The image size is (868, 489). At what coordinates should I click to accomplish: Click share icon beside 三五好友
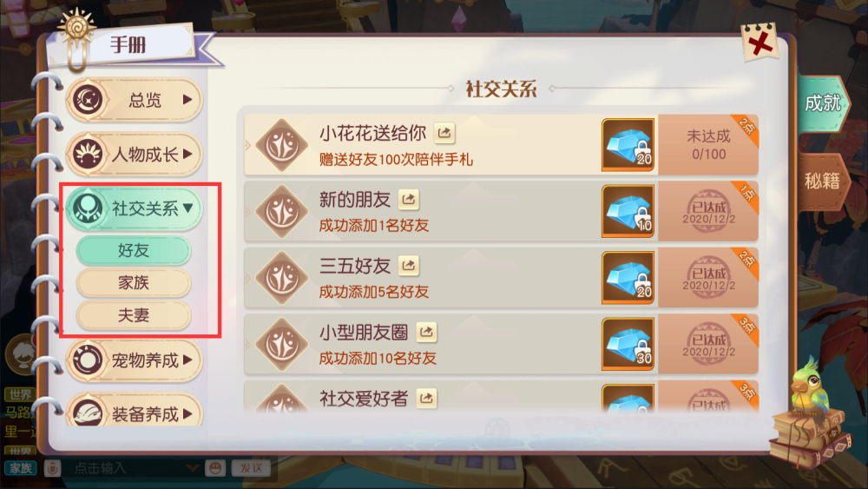click(409, 266)
